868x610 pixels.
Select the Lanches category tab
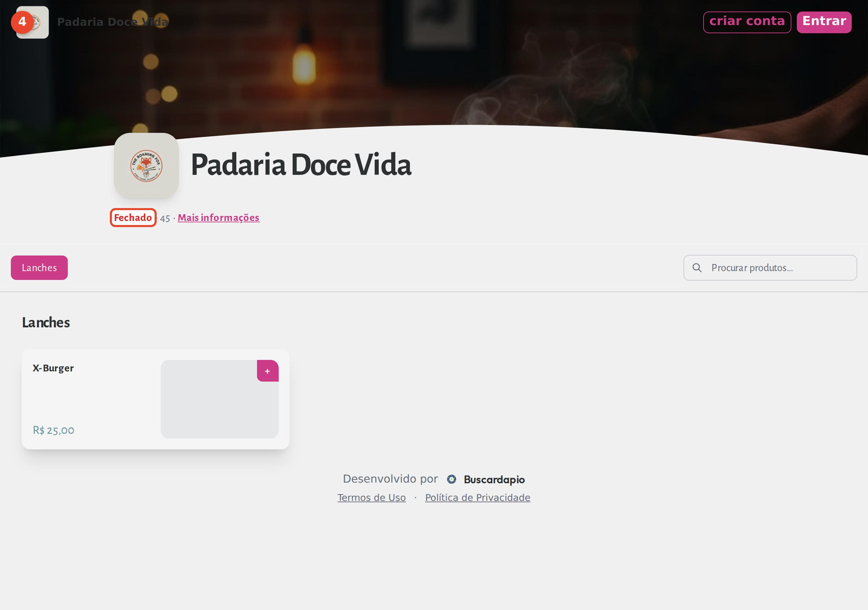point(39,268)
